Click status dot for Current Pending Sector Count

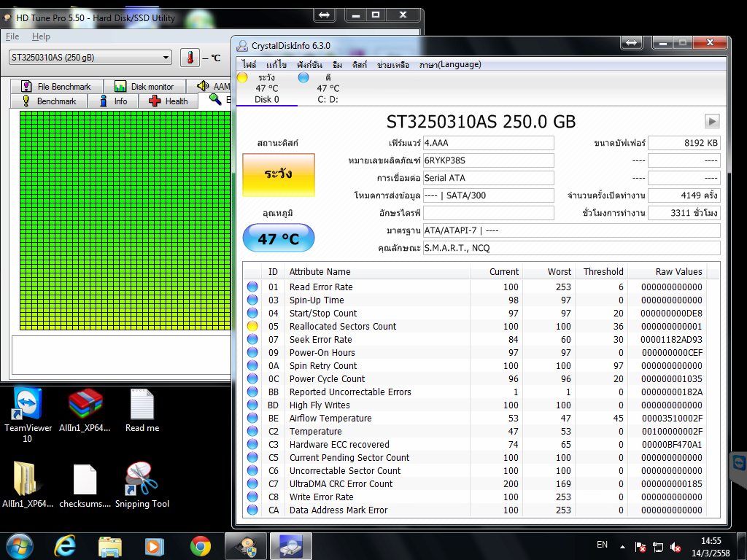click(252, 457)
